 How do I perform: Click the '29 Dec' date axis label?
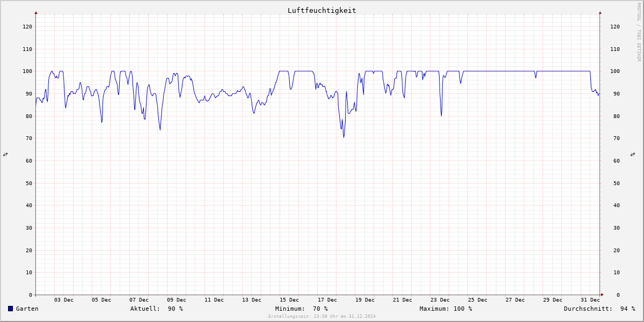553,299
